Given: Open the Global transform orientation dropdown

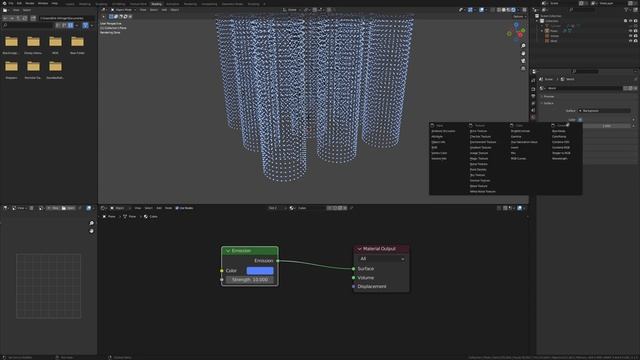Looking at the screenshot, I should (292, 10).
